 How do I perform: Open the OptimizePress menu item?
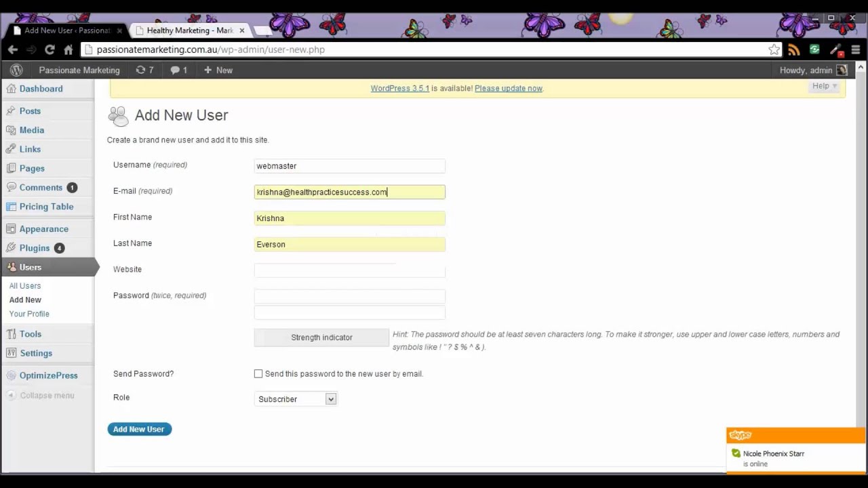pyautogui.click(x=48, y=375)
